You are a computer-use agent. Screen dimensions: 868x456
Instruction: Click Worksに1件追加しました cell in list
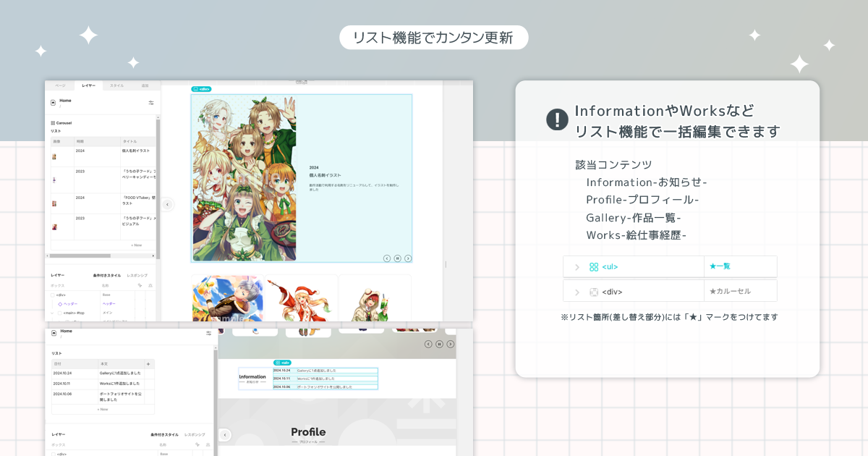121,384
